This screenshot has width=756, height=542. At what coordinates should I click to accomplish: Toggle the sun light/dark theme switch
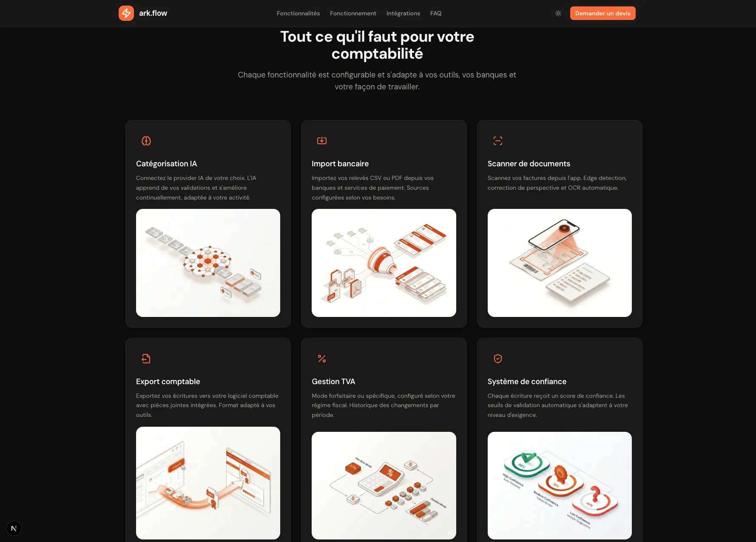(558, 13)
